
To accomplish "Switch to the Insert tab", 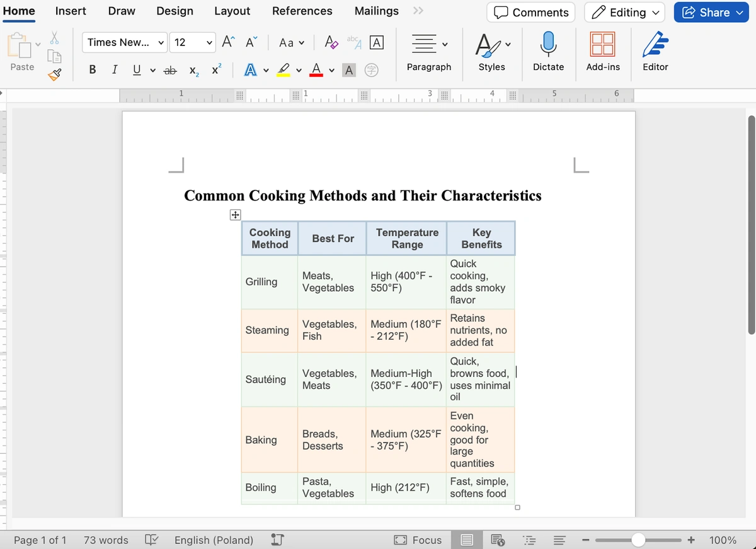I will pos(71,11).
